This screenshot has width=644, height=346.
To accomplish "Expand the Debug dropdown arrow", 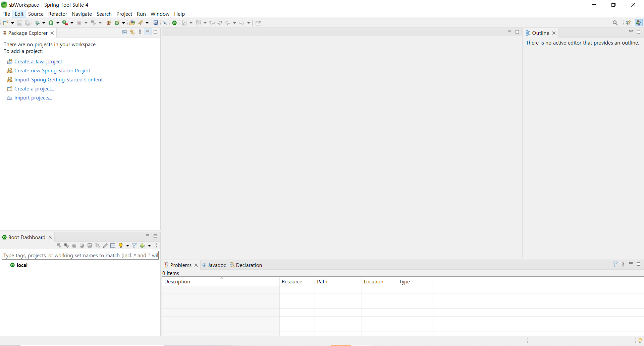I will tap(44, 23).
